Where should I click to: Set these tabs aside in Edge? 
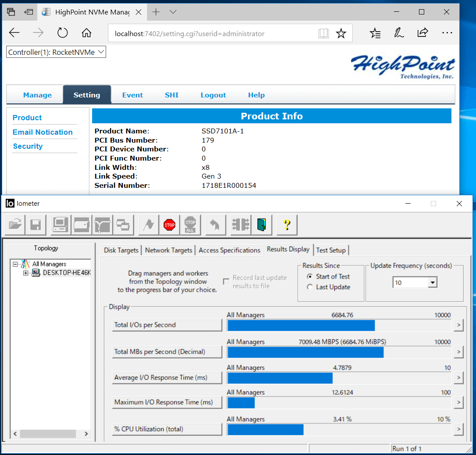point(29,12)
